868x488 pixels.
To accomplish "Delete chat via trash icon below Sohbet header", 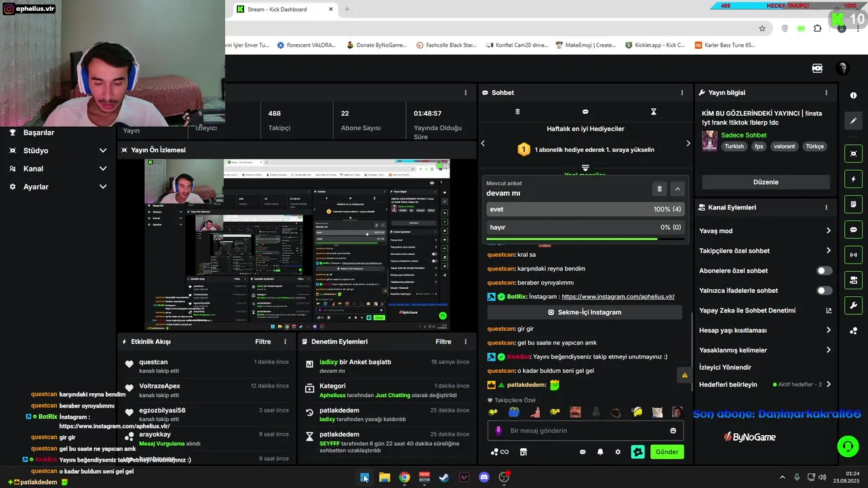I will 517,112.
